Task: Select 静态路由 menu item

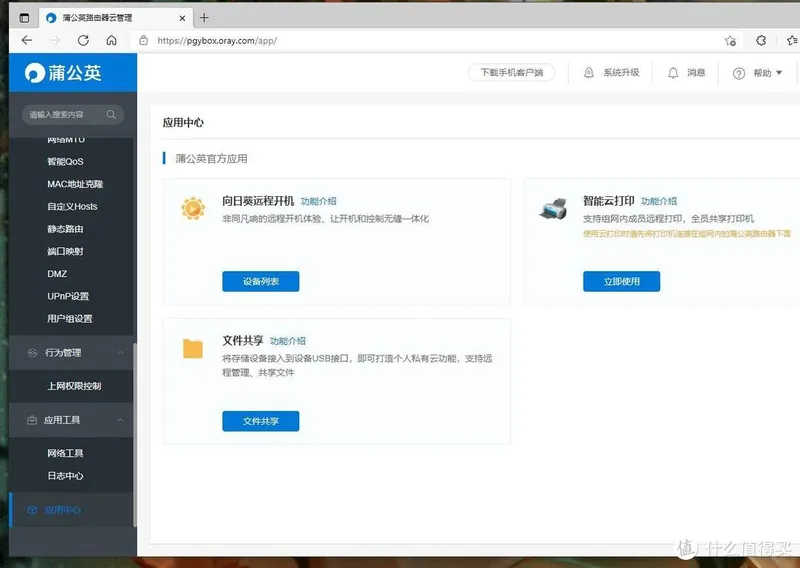Action: 65,229
